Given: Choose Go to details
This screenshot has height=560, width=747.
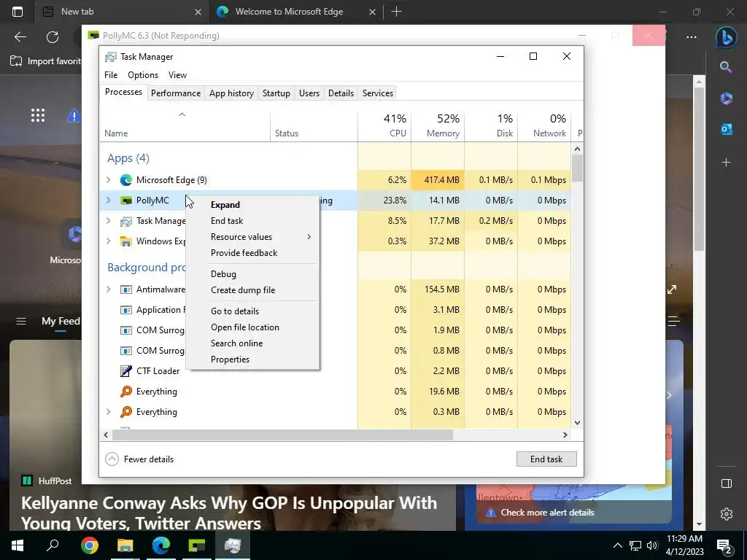Looking at the screenshot, I should (252, 311).
